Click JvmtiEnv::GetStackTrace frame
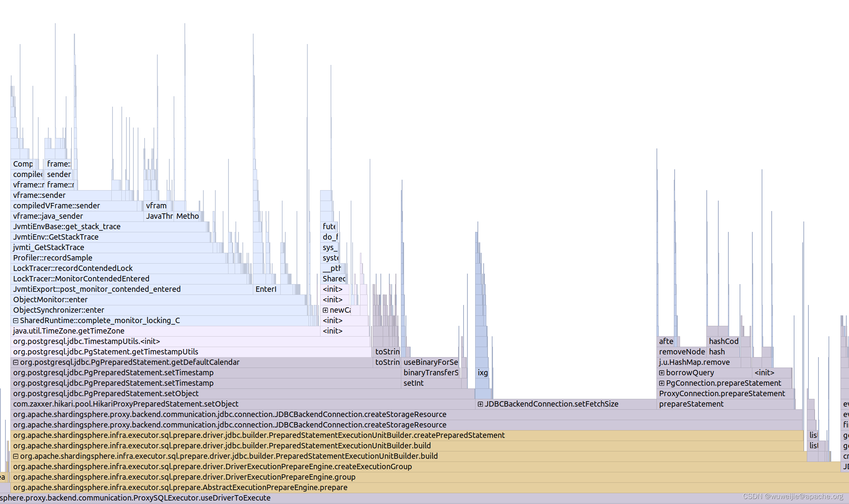This screenshot has width=849, height=504. [110, 237]
